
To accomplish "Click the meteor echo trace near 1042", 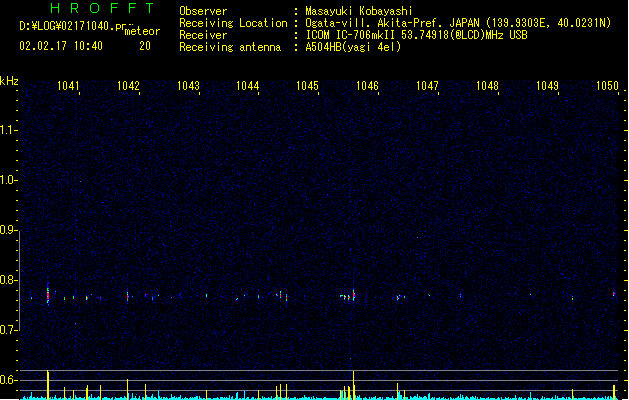I will point(128,297).
